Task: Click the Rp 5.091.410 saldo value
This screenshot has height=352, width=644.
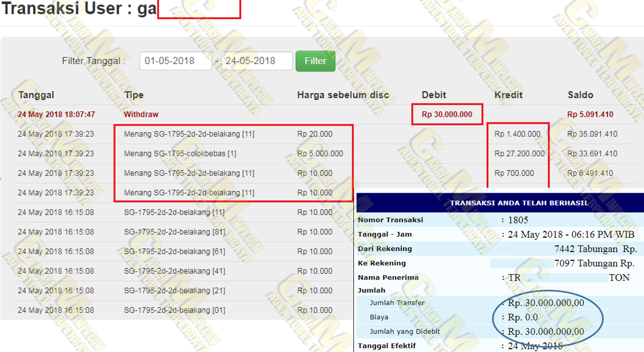Action: tap(590, 115)
